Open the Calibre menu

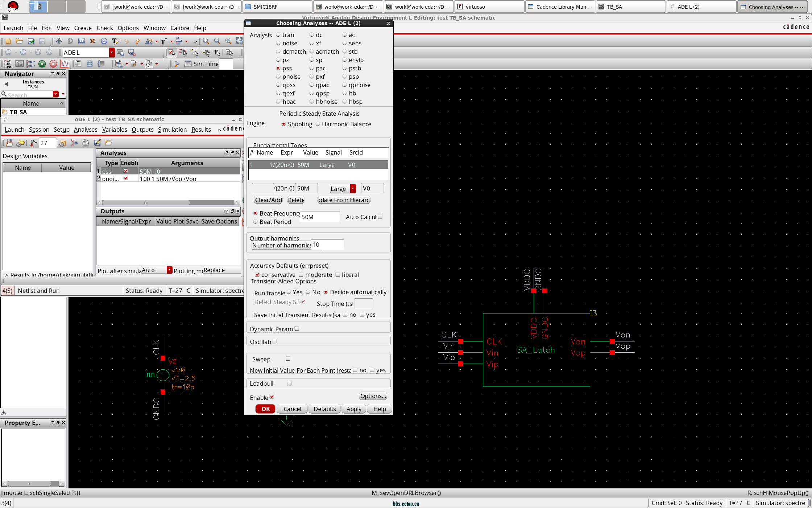(x=180, y=28)
